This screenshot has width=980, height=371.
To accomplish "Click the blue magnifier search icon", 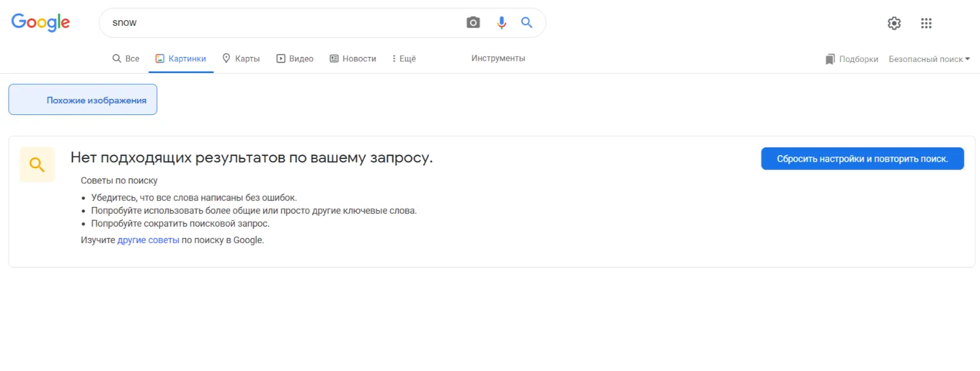I will (527, 23).
